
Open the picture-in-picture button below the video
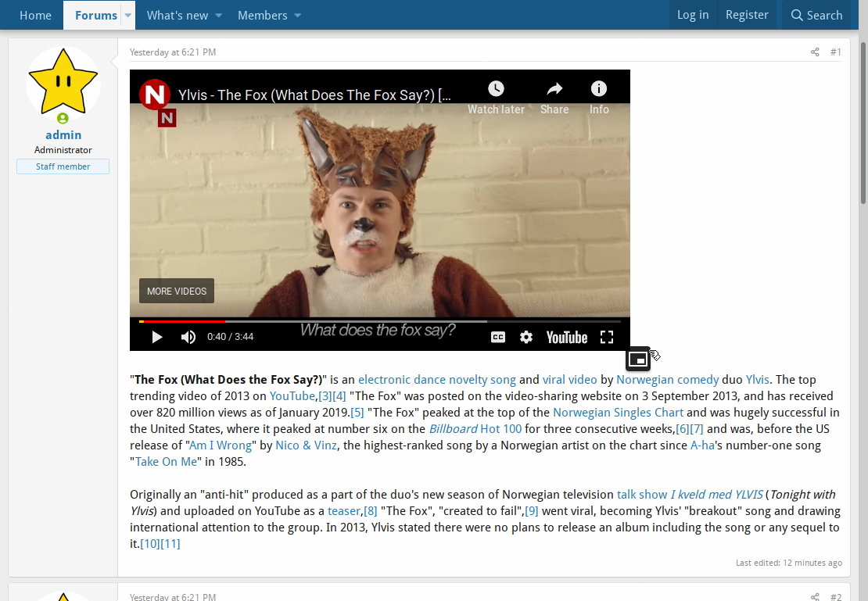(x=638, y=360)
